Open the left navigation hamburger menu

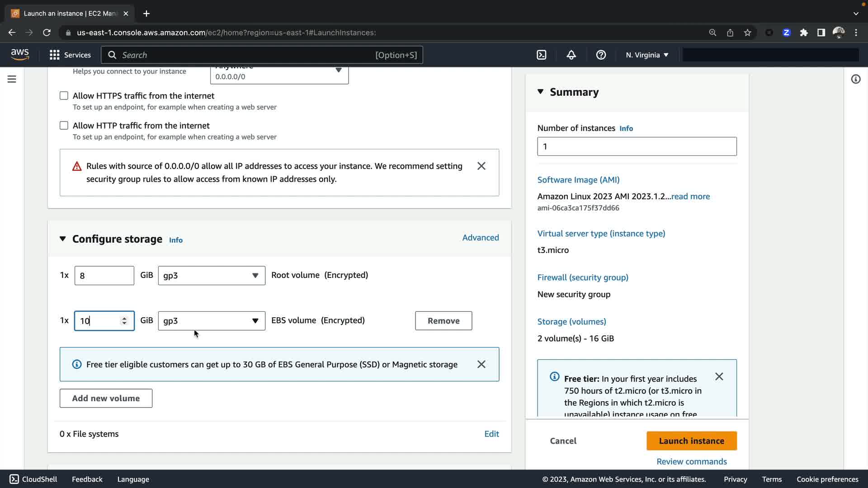12,79
